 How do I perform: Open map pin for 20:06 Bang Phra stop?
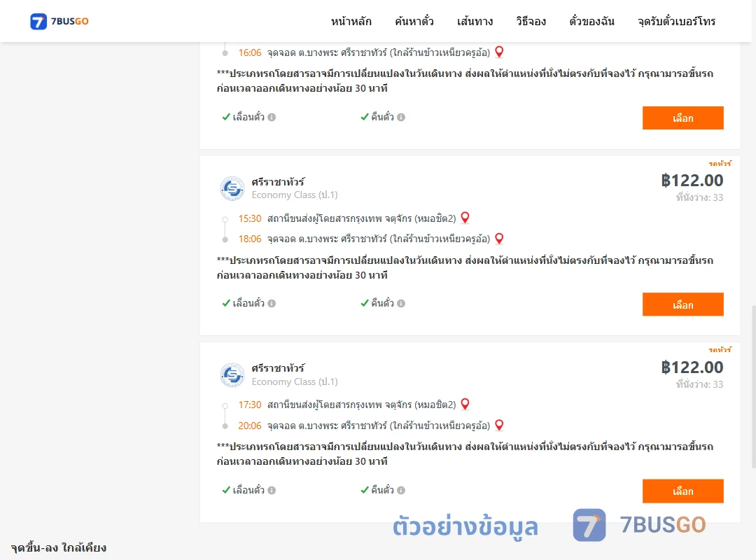coord(500,425)
